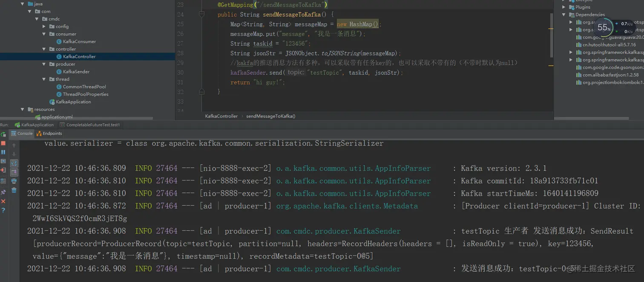Click the CommonThreadPool class icon
Viewport: 644px width, 282px height.
coord(59,87)
